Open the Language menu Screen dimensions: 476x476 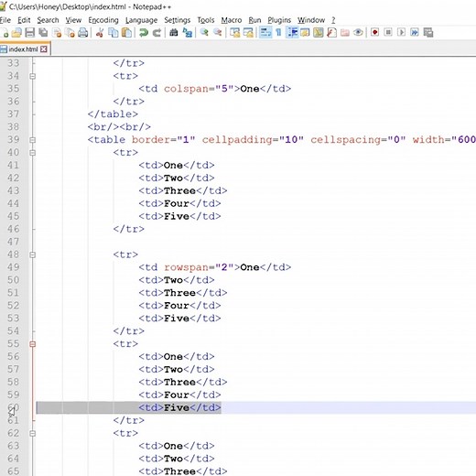click(x=141, y=20)
